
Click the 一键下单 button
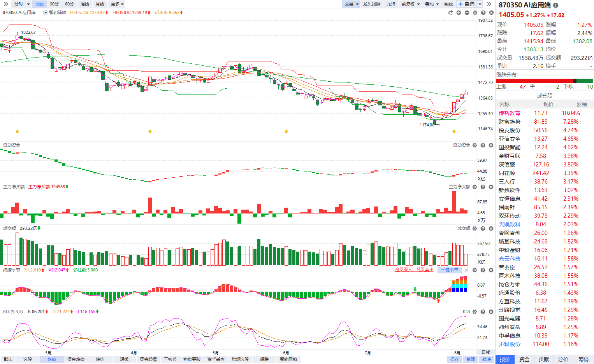[x=450, y=270]
